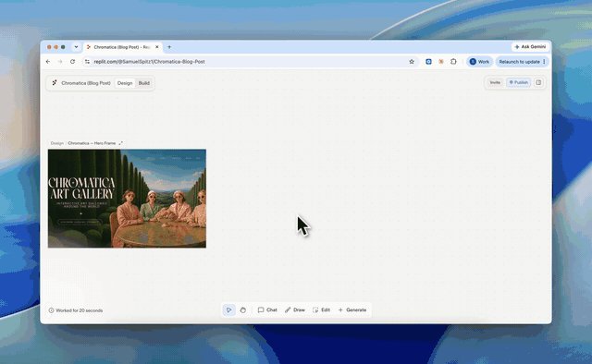Open the tab search dropdown chevron

(76, 47)
